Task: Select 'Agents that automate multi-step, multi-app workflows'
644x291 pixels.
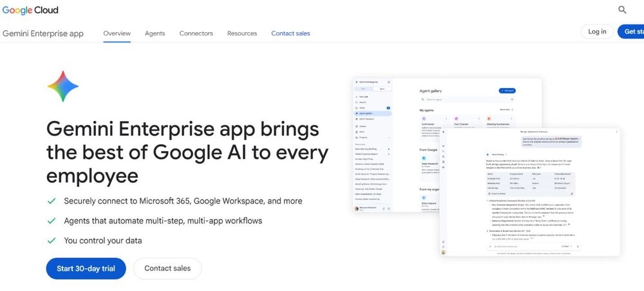Action: click(163, 221)
